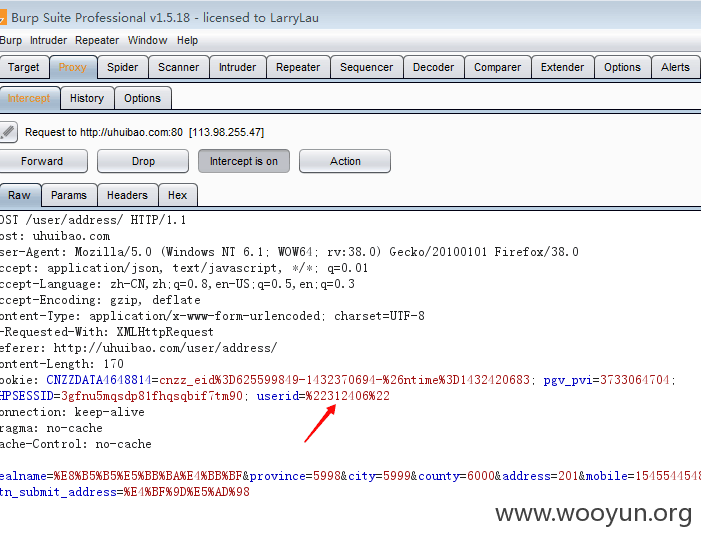The height and width of the screenshot is (542, 701).
Task: Click the X-Requested-With: XMLHttpRequest header
Action: pyautogui.click(x=107, y=332)
